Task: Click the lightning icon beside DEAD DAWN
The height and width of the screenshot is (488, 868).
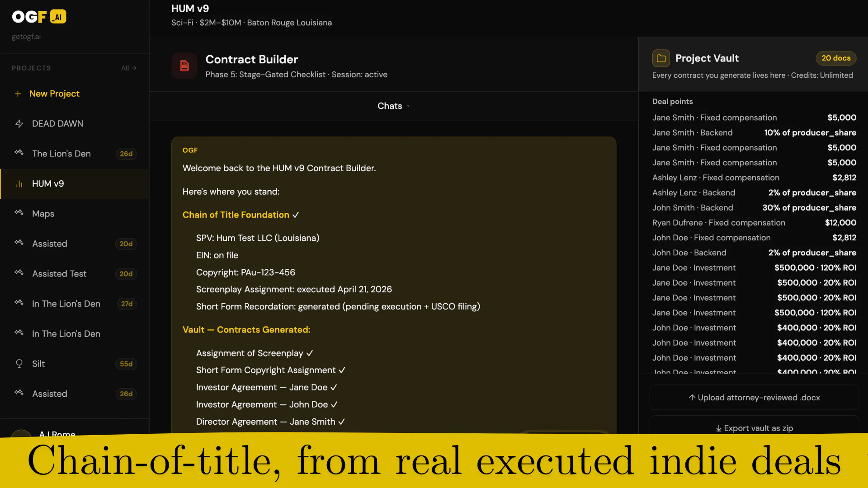Action: click(x=19, y=124)
